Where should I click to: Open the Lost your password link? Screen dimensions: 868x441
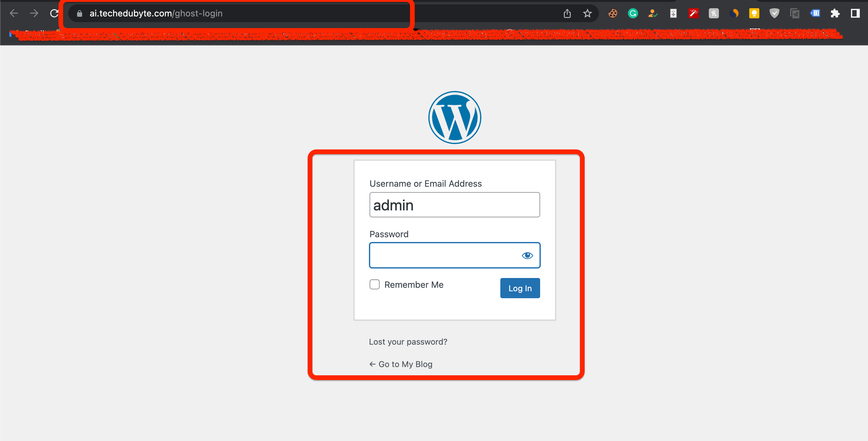(408, 341)
